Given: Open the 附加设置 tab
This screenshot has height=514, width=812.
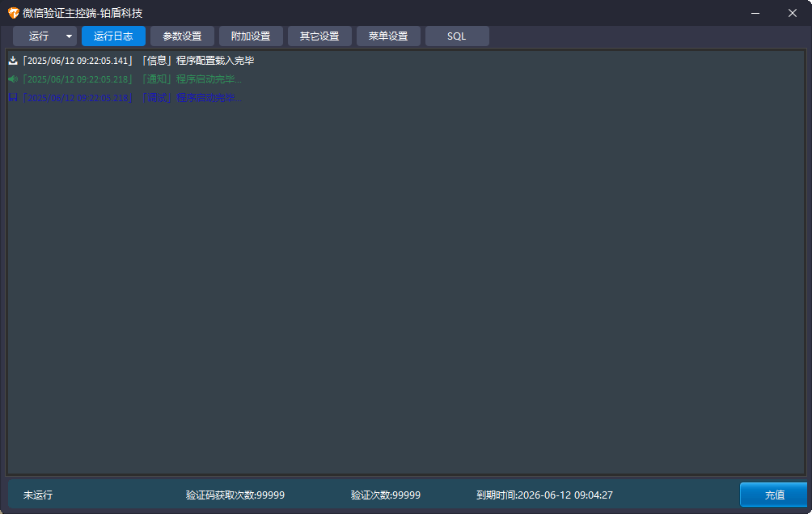Looking at the screenshot, I should (x=251, y=36).
